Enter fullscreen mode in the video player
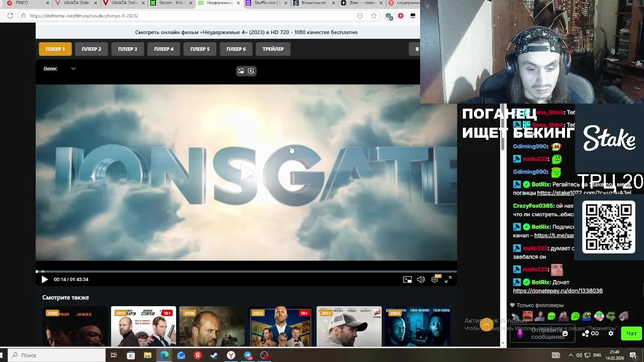644x362 pixels. pos(448,280)
